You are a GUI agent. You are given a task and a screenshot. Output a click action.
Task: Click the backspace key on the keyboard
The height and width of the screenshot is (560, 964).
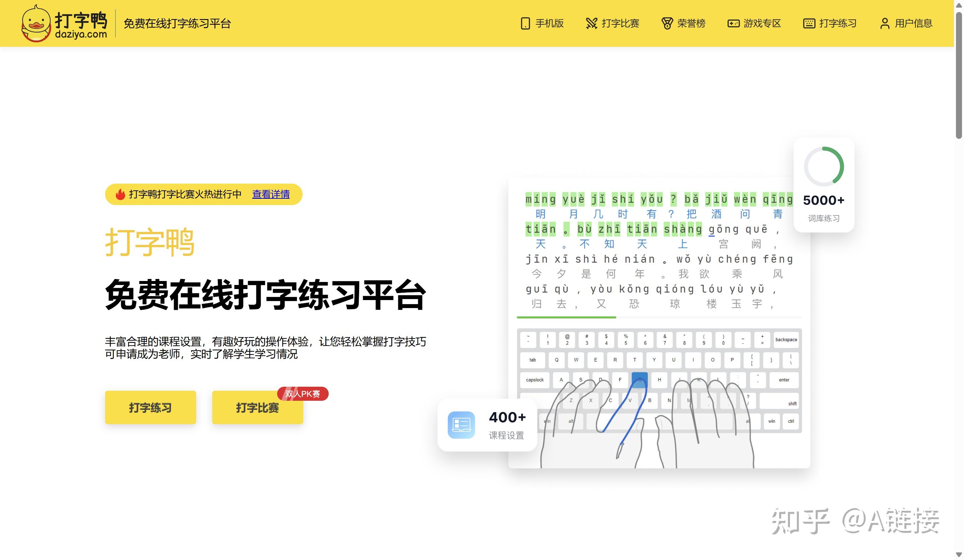[x=786, y=340]
